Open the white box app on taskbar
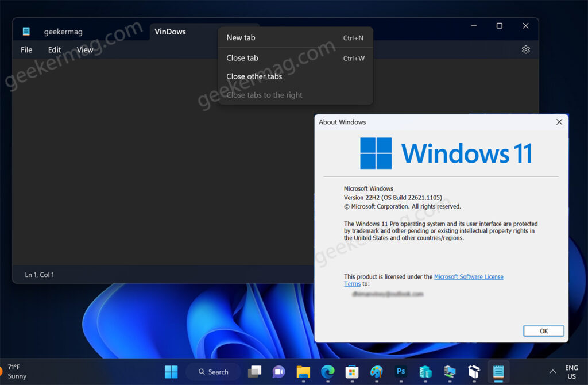 tap(474, 371)
